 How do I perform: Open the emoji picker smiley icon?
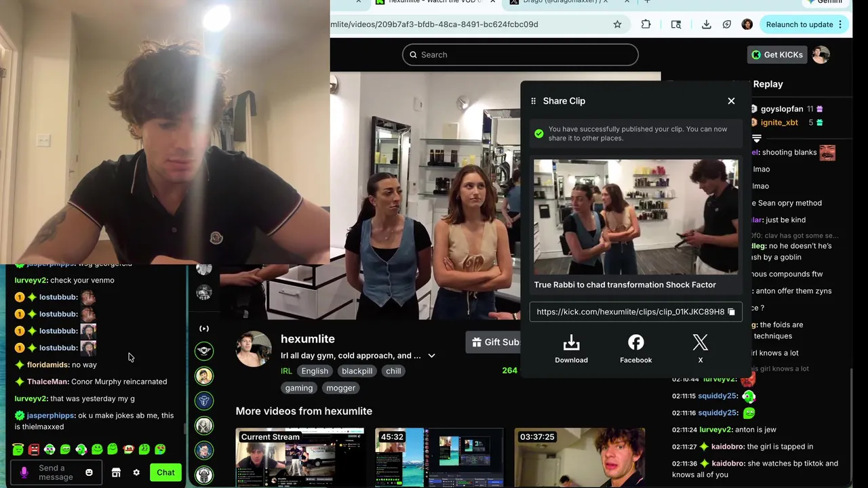[x=89, y=472]
